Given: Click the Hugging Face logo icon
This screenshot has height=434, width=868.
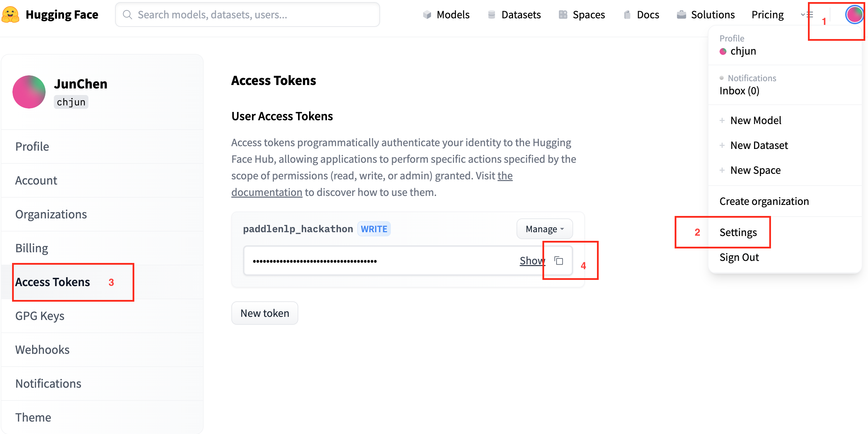Looking at the screenshot, I should [x=11, y=15].
